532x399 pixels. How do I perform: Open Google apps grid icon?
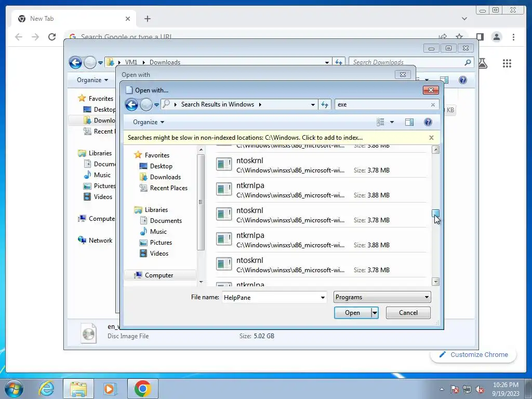[507, 63]
